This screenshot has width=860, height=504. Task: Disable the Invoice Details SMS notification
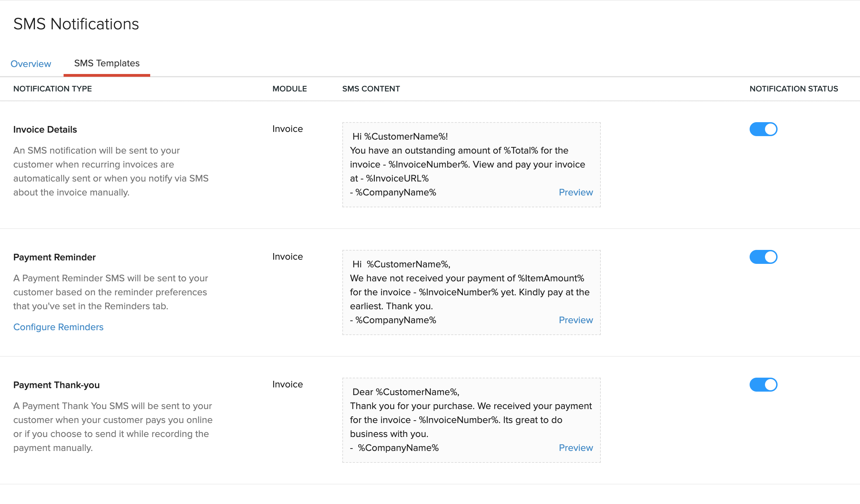pos(763,129)
